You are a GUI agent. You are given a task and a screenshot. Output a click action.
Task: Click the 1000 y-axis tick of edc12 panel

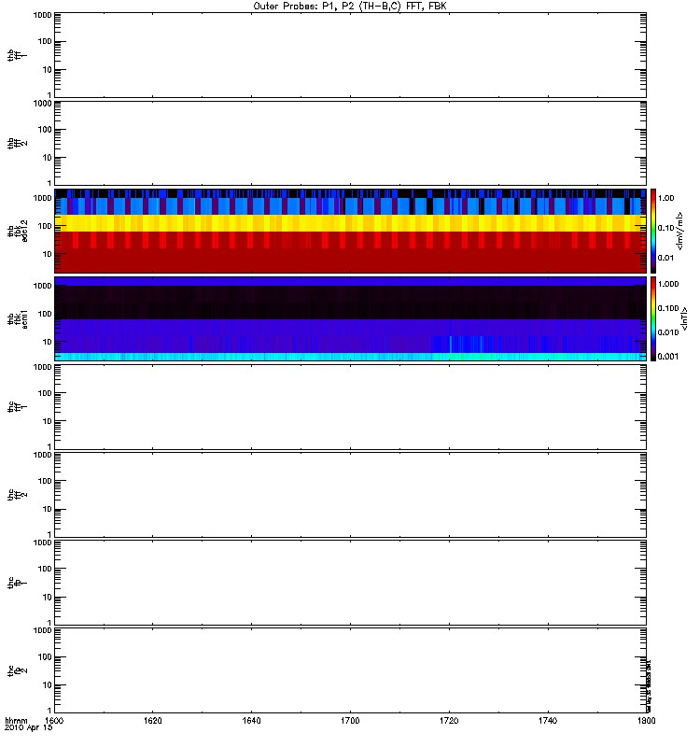[42, 198]
